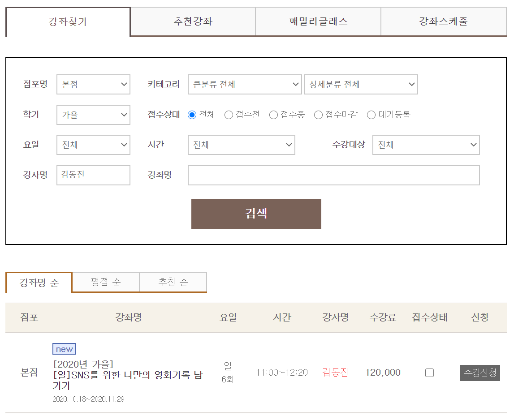Click the 강좌명 course name input field
This screenshot has width=514, height=420.
coord(333,175)
